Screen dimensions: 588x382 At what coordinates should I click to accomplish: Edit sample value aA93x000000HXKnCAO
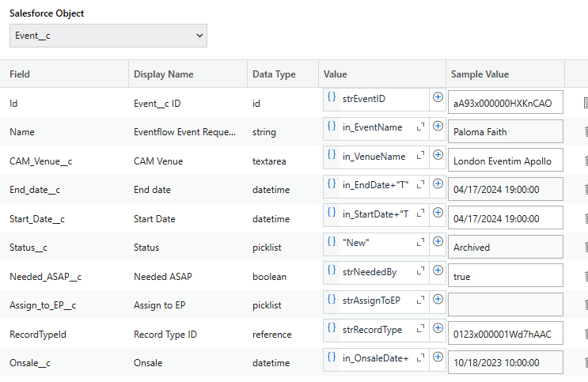pos(506,102)
